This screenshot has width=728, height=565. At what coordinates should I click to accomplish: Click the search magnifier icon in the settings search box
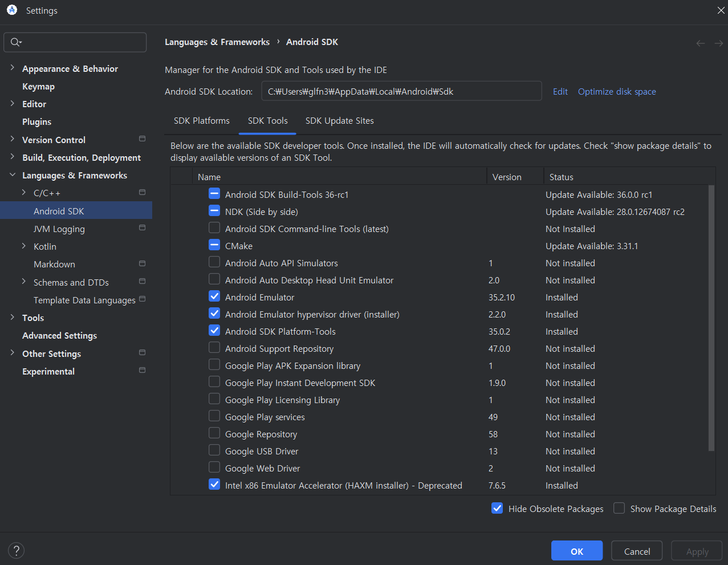point(15,42)
